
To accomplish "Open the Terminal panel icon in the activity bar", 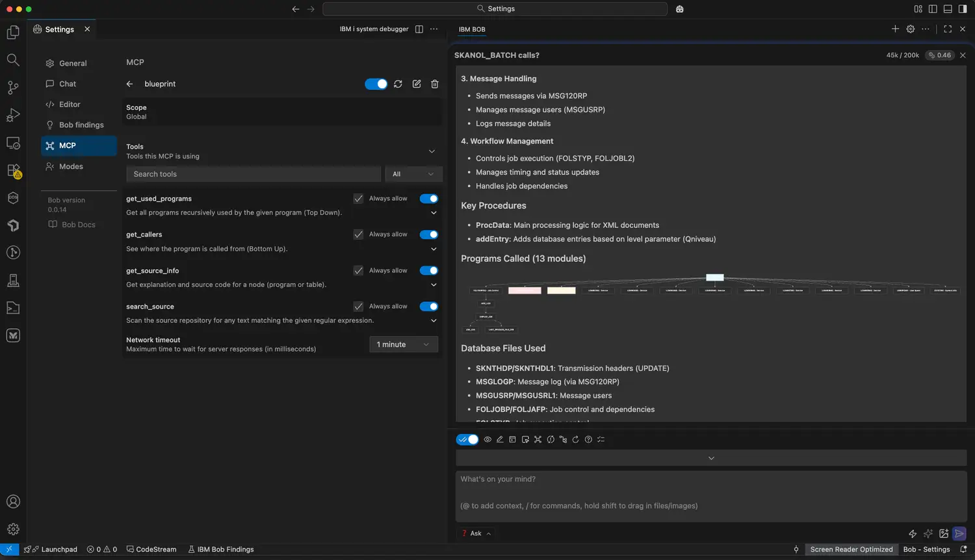I will click(x=13, y=308).
